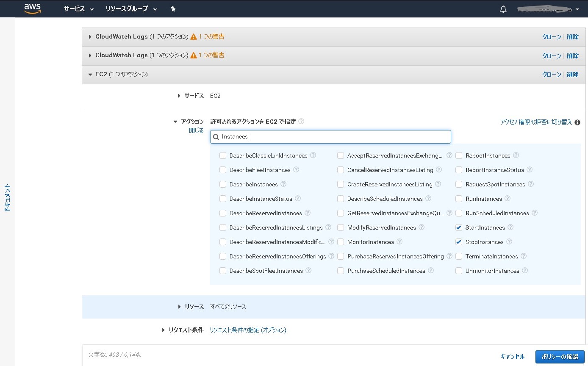The height and width of the screenshot is (366, 588).
Task: Click the magnifier icon in the action search box
Action: tap(216, 136)
